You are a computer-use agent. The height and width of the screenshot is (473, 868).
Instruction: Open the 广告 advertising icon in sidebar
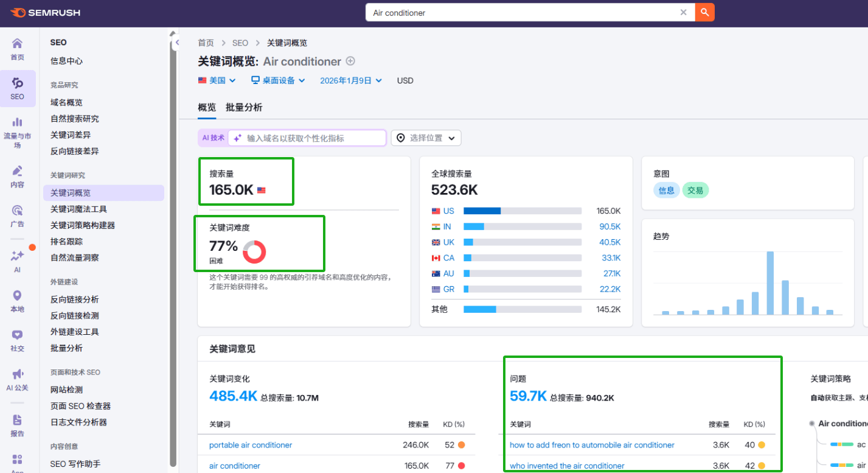tap(18, 215)
